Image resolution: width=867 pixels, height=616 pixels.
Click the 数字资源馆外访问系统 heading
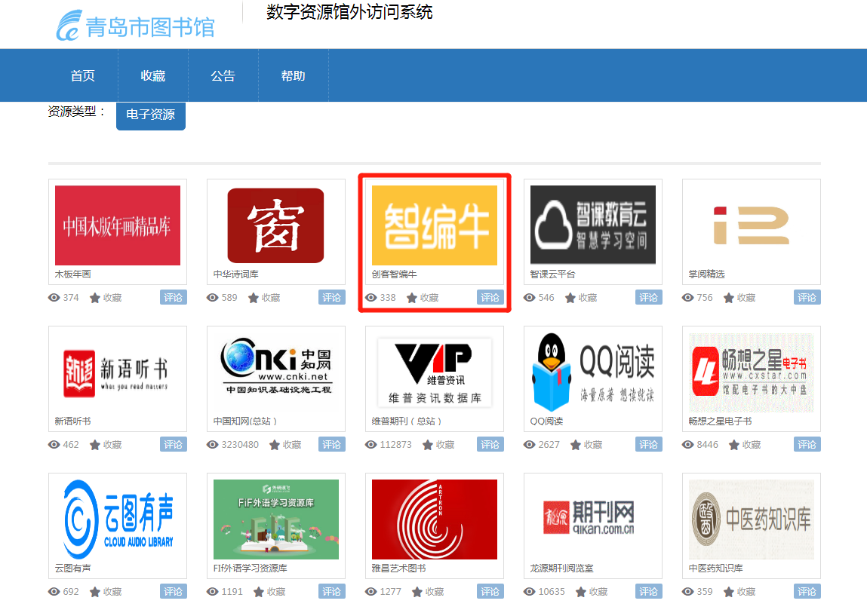click(x=349, y=12)
